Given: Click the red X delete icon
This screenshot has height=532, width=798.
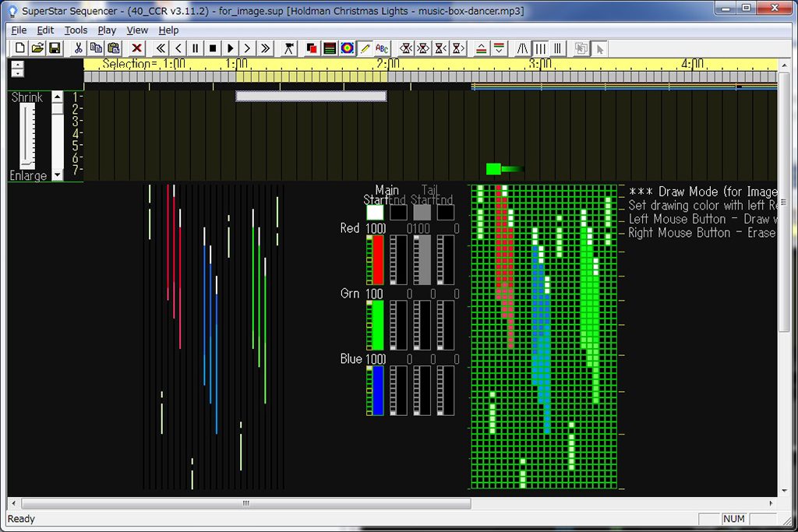Looking at the screenshot, I should click(137, 48).
